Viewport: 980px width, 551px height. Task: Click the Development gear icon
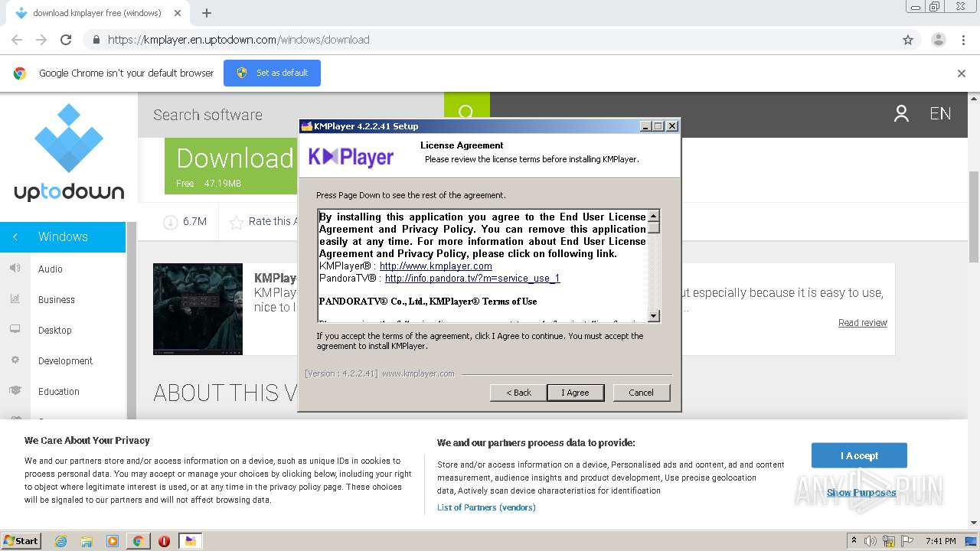coord(15,360)
